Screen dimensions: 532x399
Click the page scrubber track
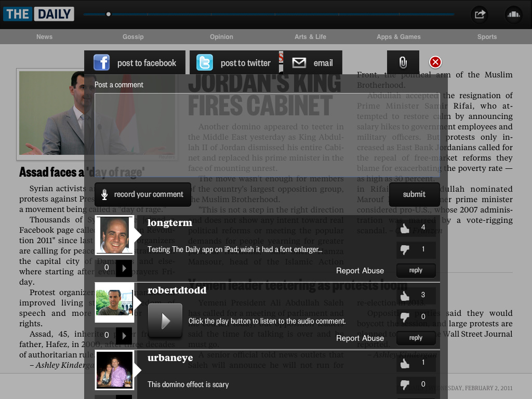[x=269, y=14]
